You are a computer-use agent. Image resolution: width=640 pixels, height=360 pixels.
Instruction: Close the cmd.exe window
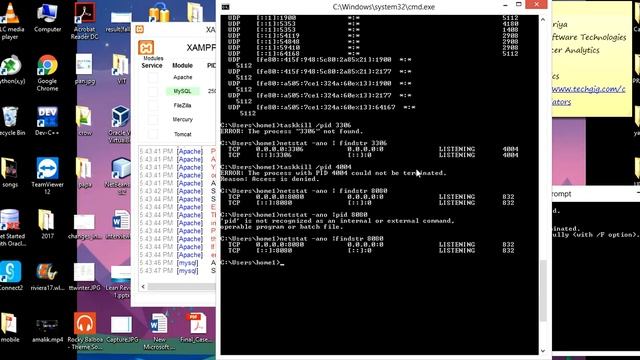tap(536, 4)
